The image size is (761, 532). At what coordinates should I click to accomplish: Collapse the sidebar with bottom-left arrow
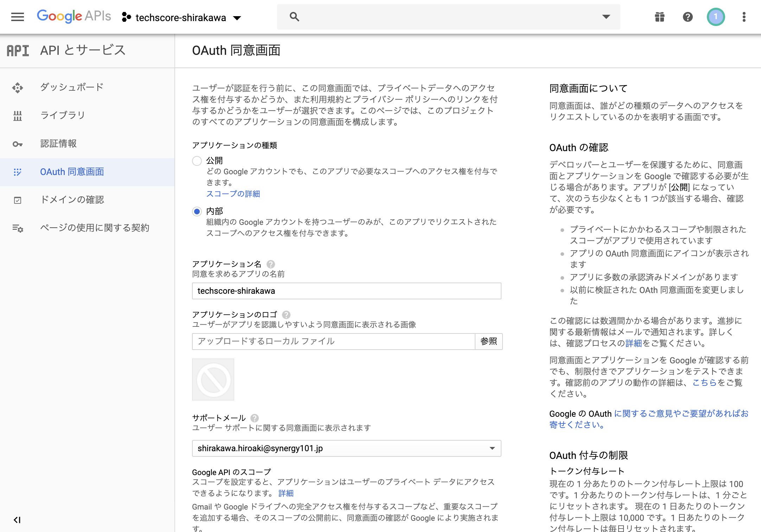[17, 520]
